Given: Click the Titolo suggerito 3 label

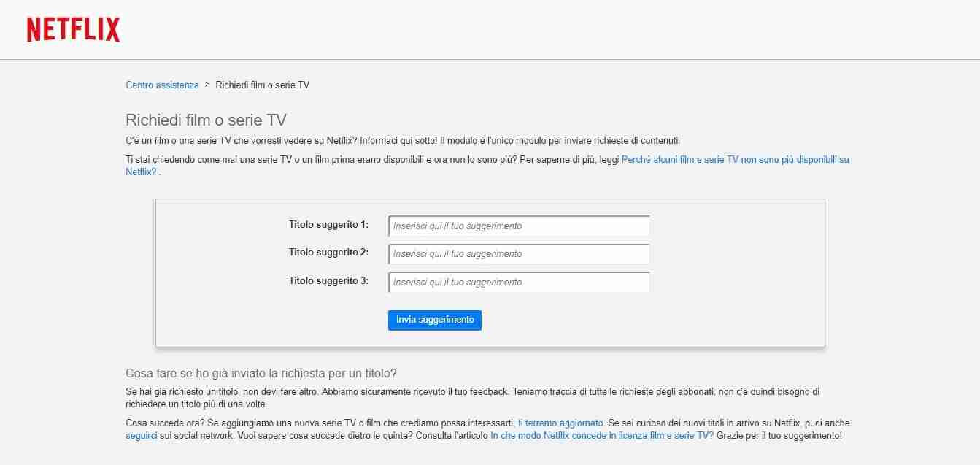Looking at the screenshot, I should coord(328,281).
